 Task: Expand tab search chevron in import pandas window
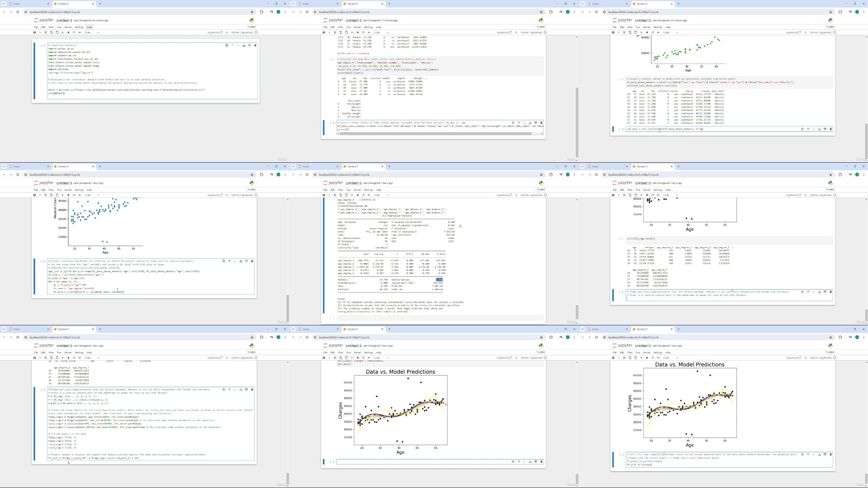3,4
